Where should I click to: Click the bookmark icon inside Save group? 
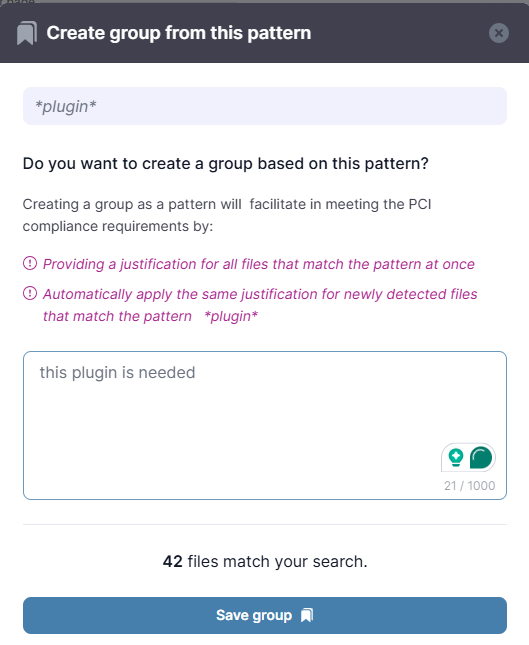click(x=307, y=615)
